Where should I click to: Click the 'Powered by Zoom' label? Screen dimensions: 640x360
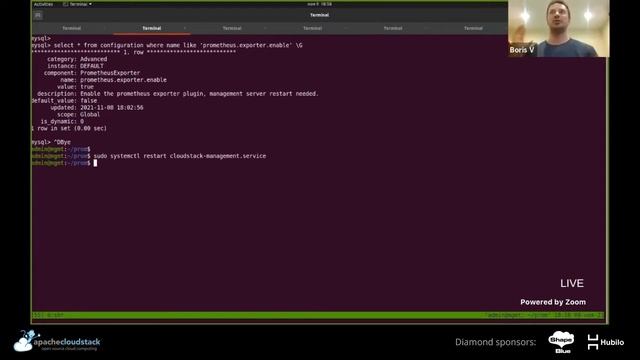point(553,302)
